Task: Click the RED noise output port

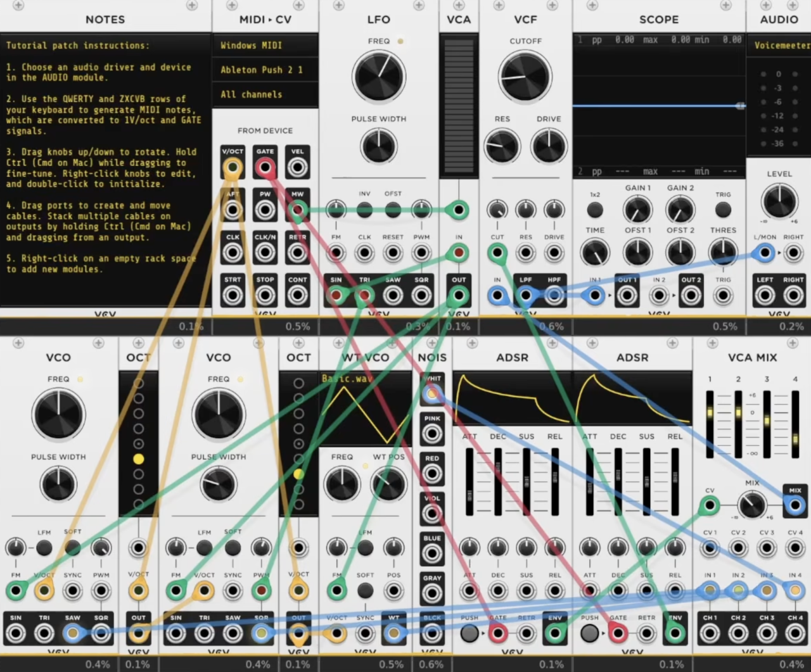Action: point(432,474)
